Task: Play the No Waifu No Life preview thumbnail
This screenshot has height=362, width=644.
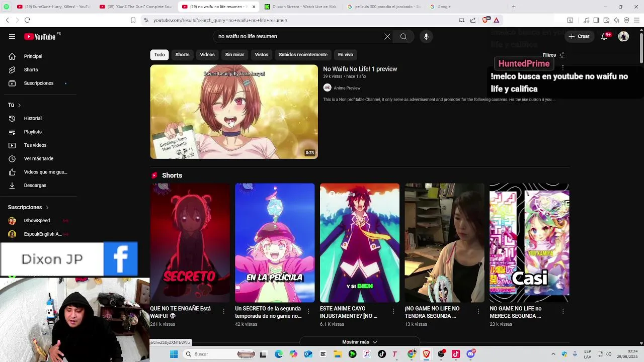Action: click(234, 112)
